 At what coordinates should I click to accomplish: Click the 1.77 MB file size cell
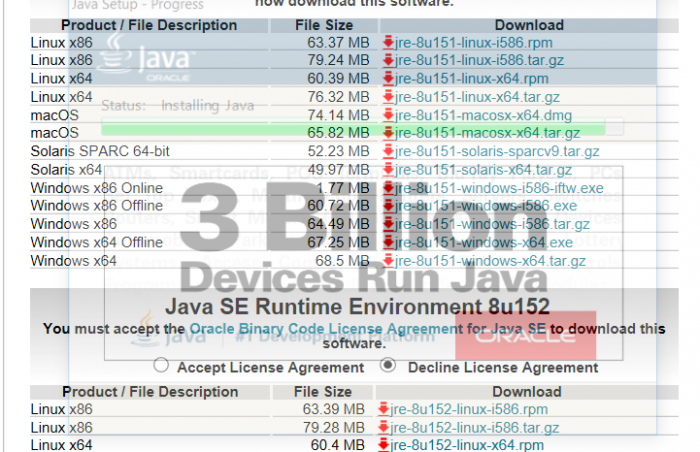(343, 188)
